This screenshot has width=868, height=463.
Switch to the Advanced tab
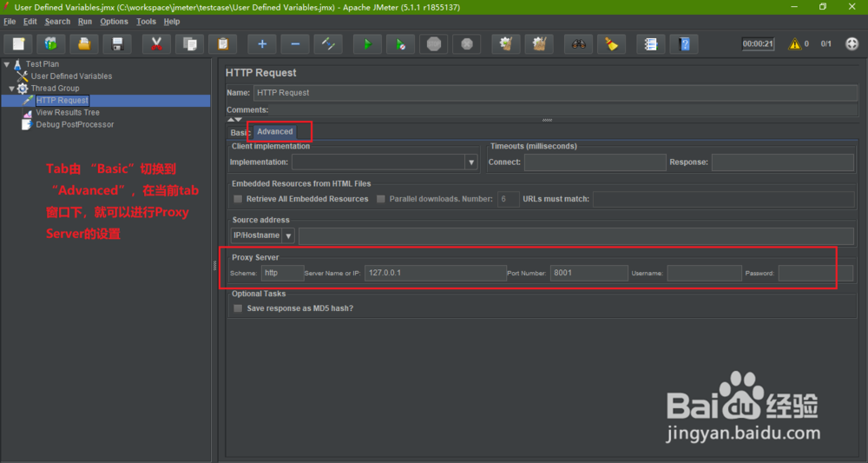275,132
